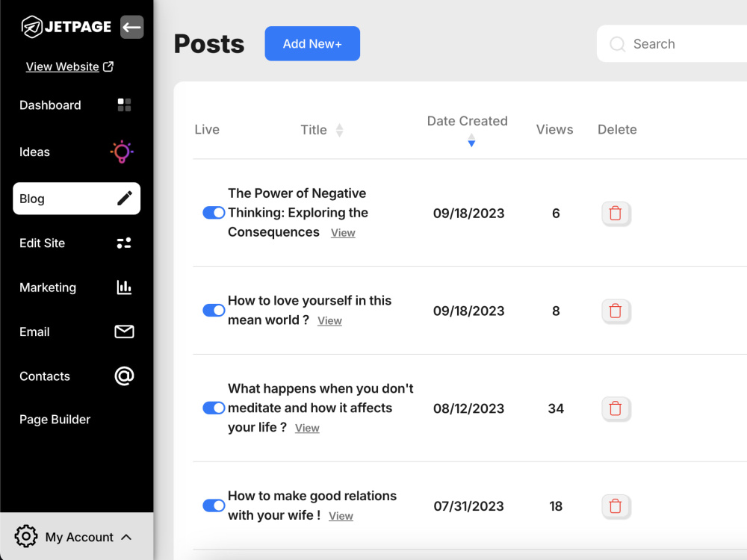
Task: Click the Contacts at-sign icon
Action: click(x=124, y=376)
